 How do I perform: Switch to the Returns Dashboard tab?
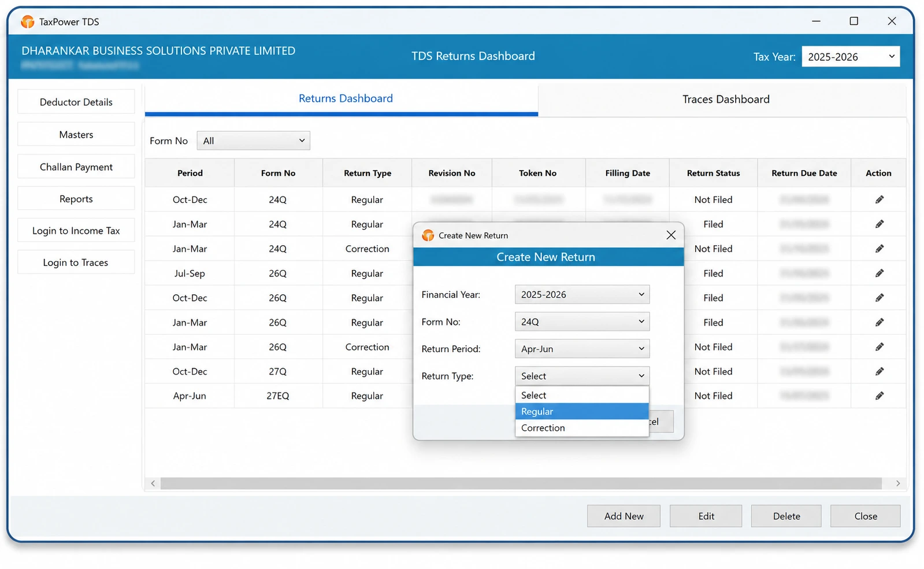coord(342,99)
